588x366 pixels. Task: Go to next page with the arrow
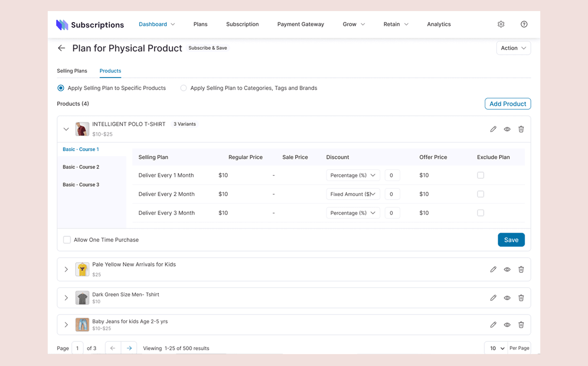[129, 348]
